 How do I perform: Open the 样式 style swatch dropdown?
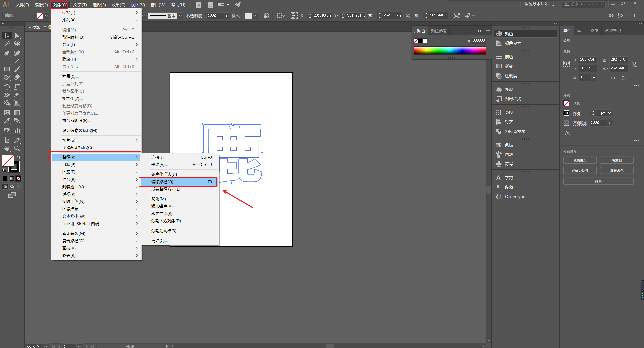tap(255, 16)
